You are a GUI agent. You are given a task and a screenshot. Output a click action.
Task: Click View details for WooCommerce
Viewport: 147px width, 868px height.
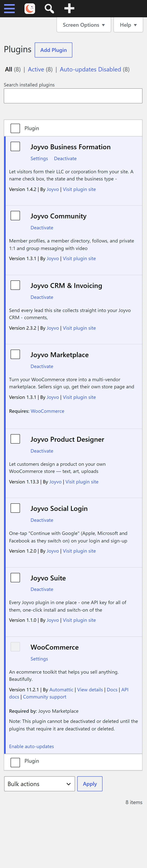coord(90,690)
